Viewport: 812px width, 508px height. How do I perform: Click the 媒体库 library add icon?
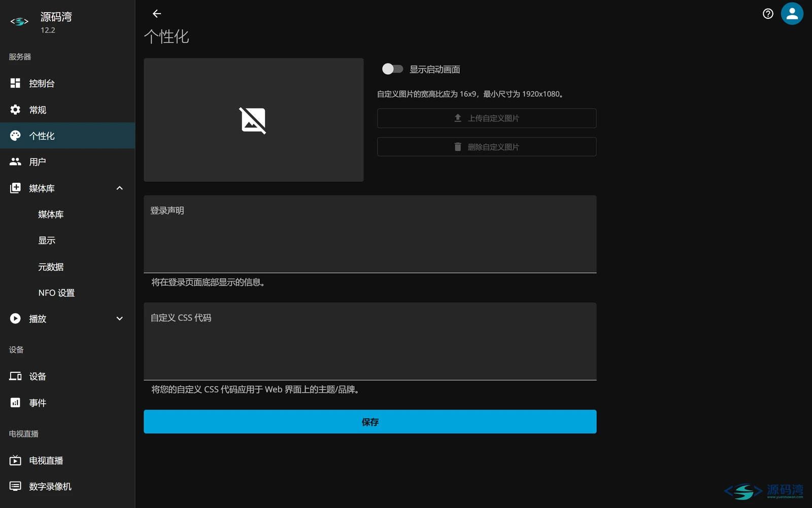15,188
